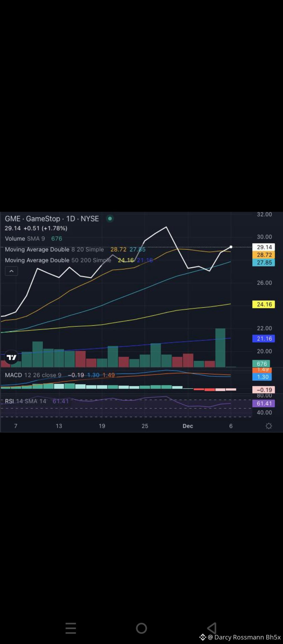Tap the Android home navigation button
This screenshot has height=644, width=283.
tap(141, 628)
